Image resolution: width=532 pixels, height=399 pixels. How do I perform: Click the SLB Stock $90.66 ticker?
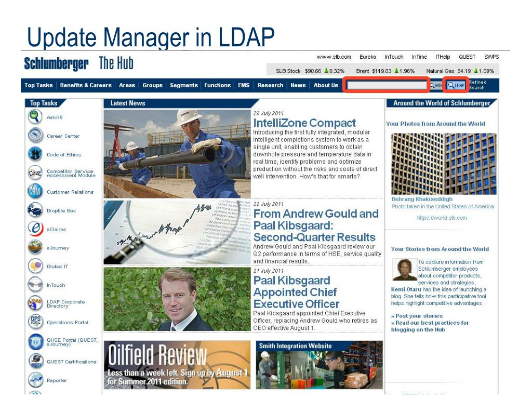[x=310, y=71]
